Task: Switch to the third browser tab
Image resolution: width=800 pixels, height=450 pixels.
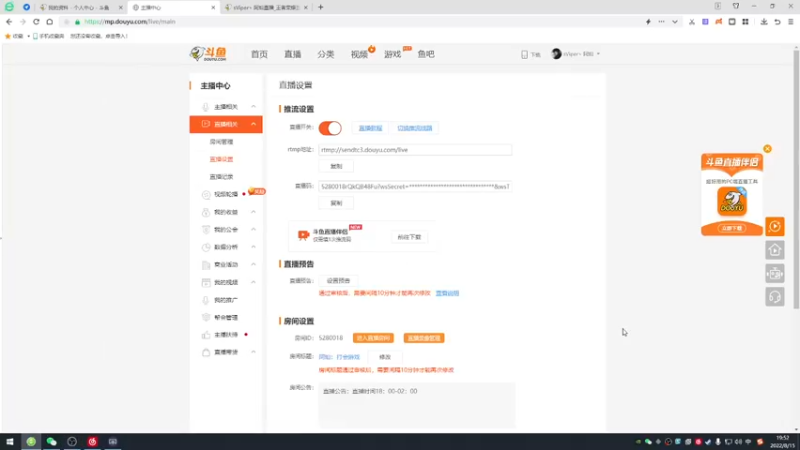Action: tap(265, 7)
